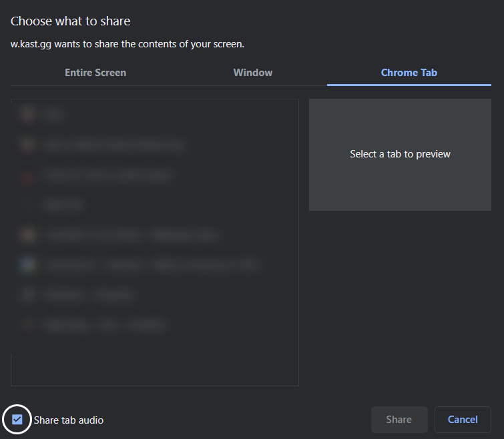504x439 pixels.
Task: Choose the fourth tab entry without favicon
Action: (x=63, y=205)
